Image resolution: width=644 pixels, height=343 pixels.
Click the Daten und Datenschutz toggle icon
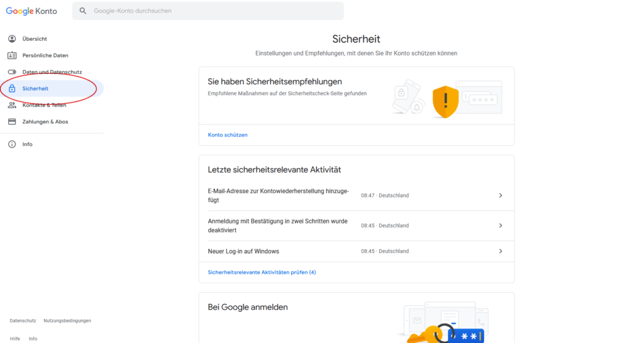12,72
